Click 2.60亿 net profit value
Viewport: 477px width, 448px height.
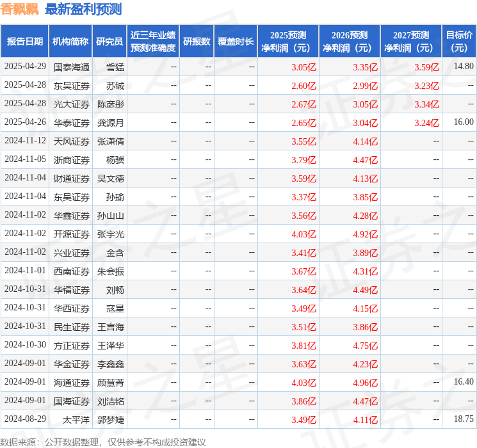[x=303, y=86]
